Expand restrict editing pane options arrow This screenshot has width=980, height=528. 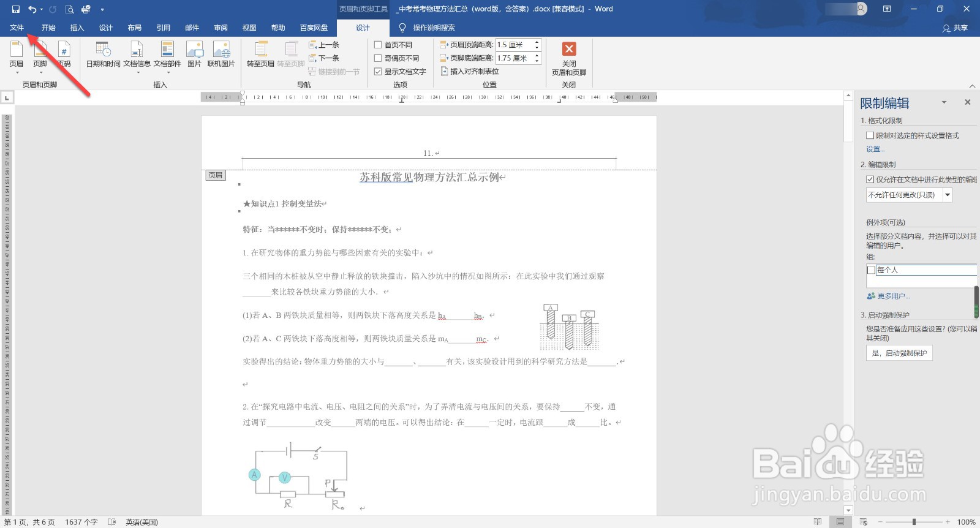pos(944,102)
